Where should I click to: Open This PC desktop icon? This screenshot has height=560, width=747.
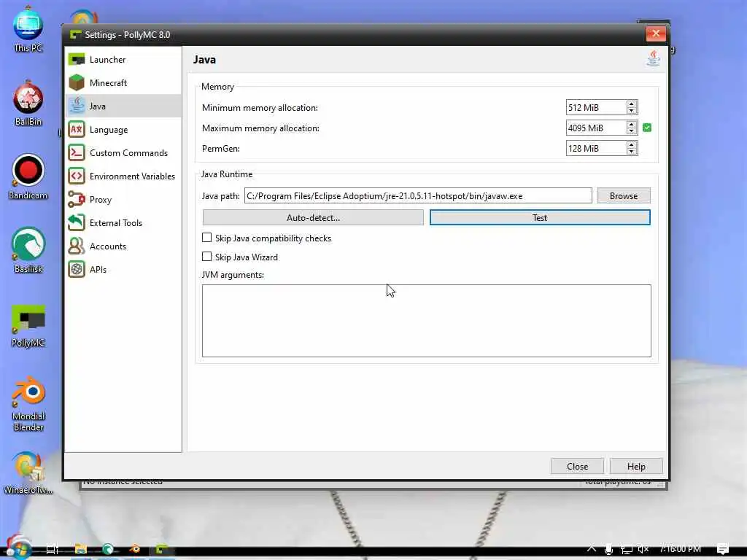pyautogui.click(x=28, y=30)
